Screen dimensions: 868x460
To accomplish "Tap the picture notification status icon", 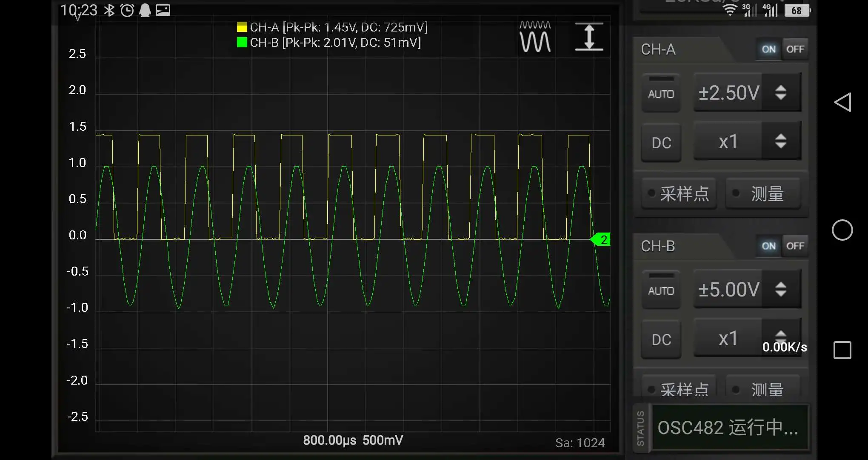I will [x=163, y=10].
